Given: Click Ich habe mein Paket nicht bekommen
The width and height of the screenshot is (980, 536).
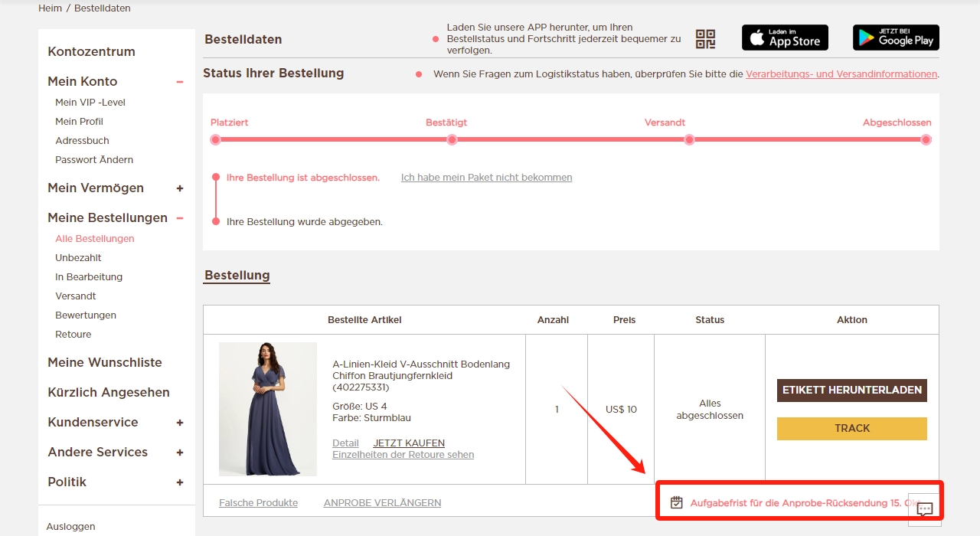Looking at the screenshot, I should pyautogui.click(x=487, y=178).
